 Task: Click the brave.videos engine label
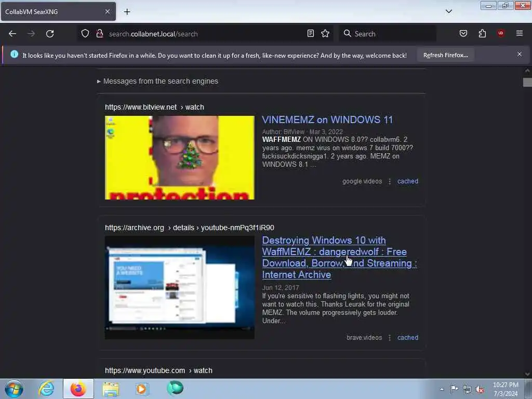pos(364,338)
